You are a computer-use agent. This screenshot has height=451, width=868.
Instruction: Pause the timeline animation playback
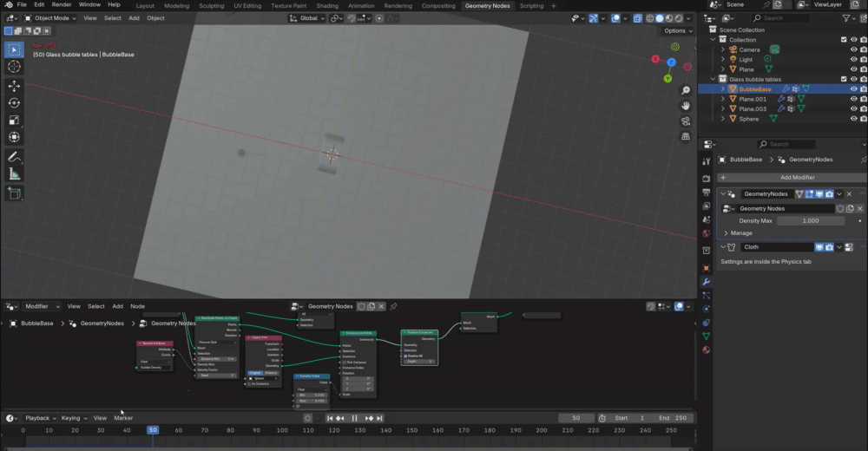click(354, 418)
